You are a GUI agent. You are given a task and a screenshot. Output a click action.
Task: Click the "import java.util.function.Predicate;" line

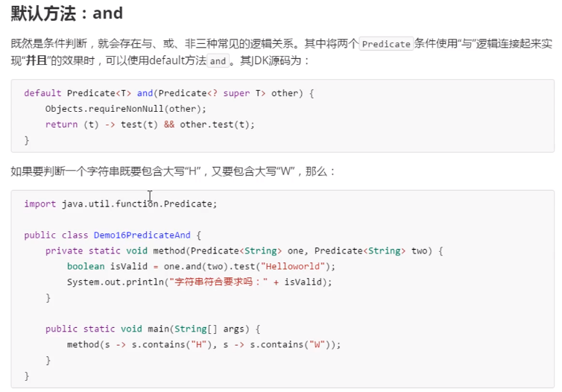[x=121, y=203]
